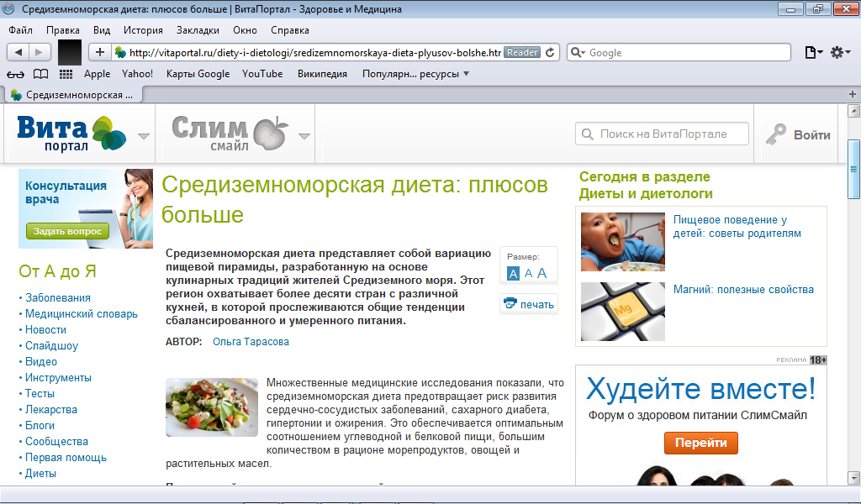Open Инструменты in the left menu
Image resolution: width=861 pixels, height=504 pixels.
pos(58,377)
